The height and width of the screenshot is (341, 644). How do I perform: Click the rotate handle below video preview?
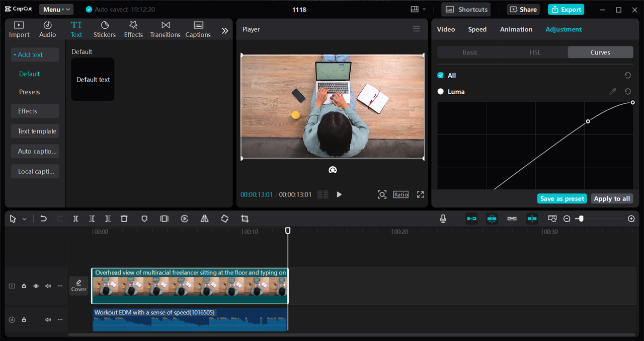pos(333,170)
